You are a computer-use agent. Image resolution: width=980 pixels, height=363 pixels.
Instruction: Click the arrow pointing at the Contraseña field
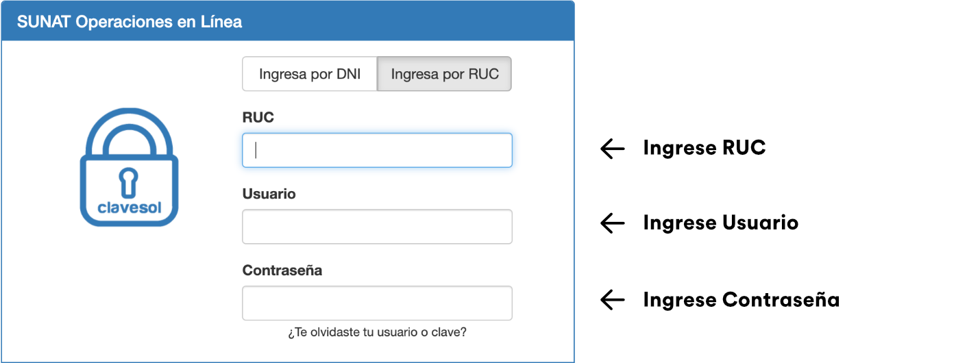click(612, 300)
